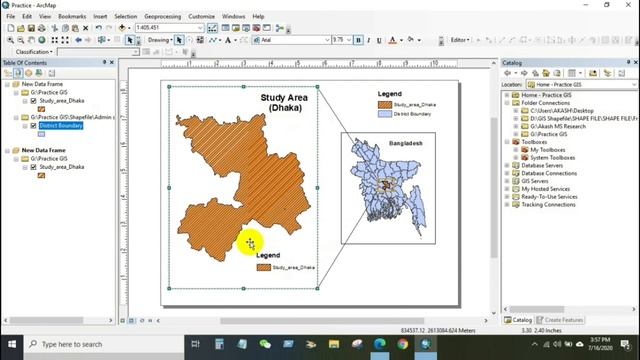This screenshot has height=360, width=640.
Task: Select My Toolboxes in Catalog tree
Action: pyautogui.click(x=547, y=150)
